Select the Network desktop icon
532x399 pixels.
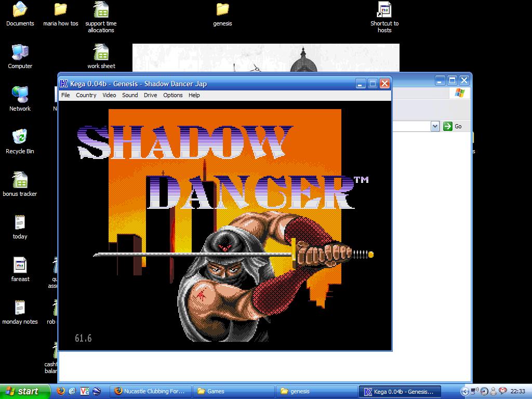click(20, 95)
